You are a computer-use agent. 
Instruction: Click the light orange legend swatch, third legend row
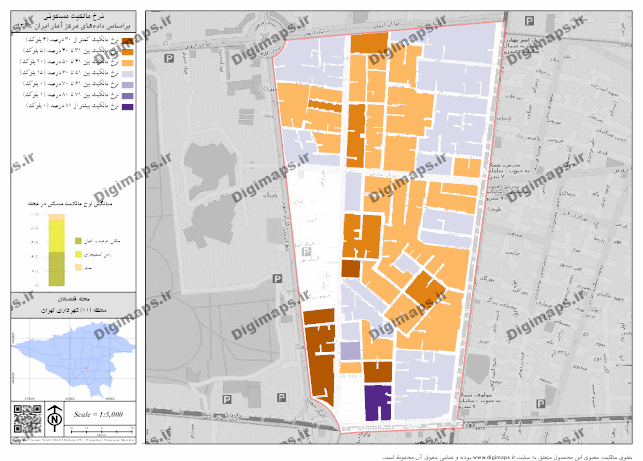pyautogui.click(x=128, y=63)
